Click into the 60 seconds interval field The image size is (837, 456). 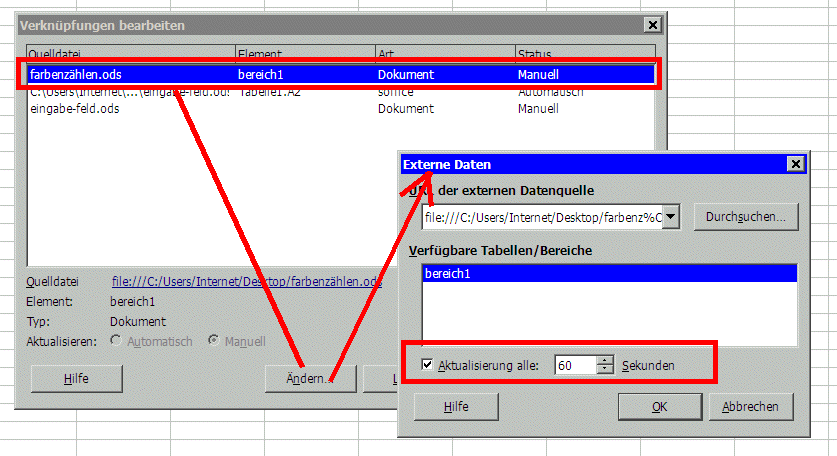coord(575,366)
